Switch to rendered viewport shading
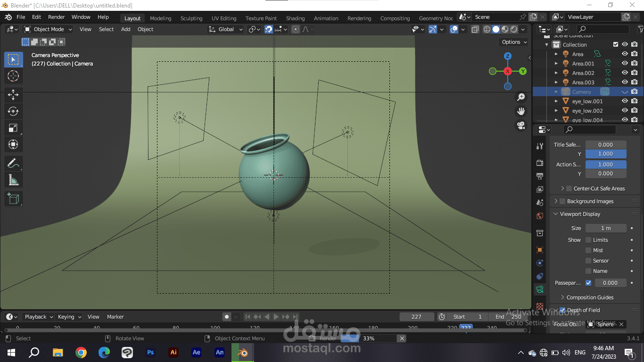Screen dimensions: 644x362 (514, 29)
